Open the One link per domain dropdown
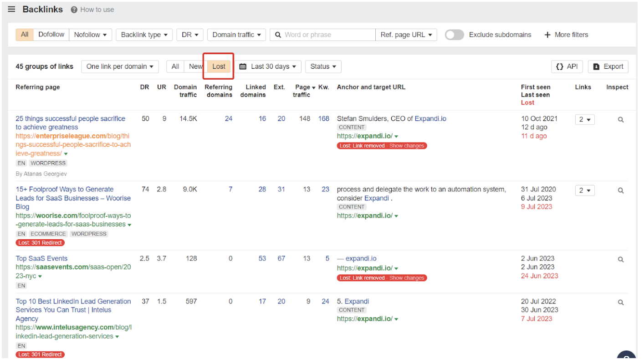 120,67
